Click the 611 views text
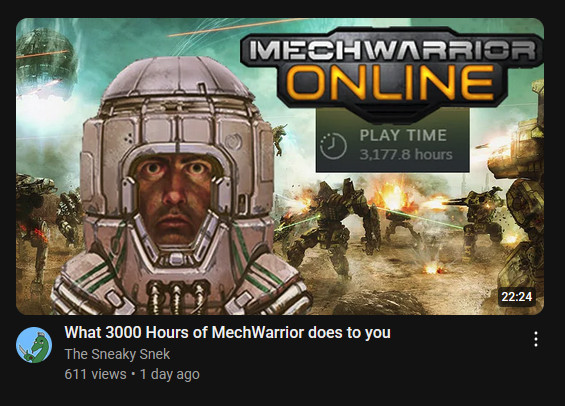 click(x=95, y=374)
